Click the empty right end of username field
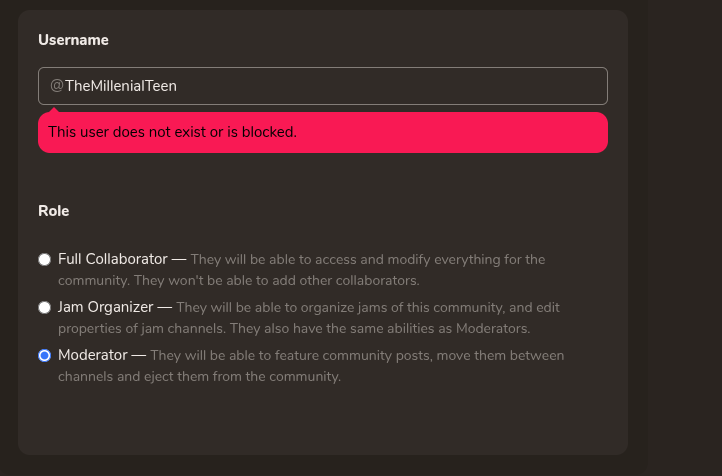Screen dimensions: 722x476 [520, 86]
